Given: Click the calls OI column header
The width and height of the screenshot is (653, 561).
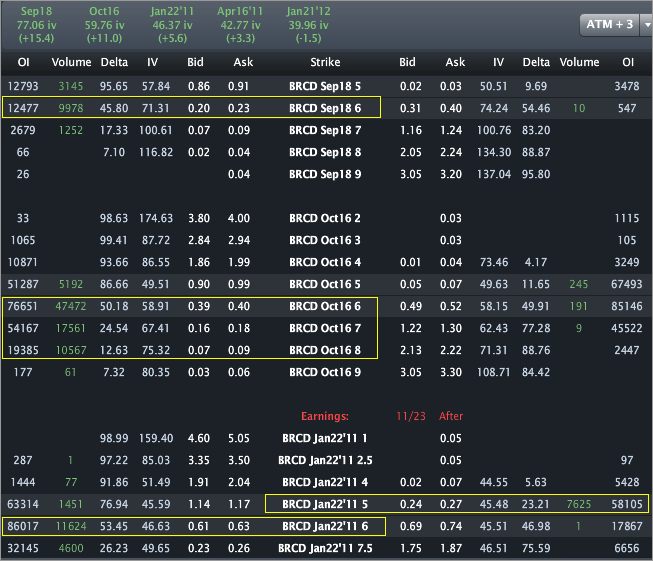Looking at the screenshot, I should coord(23,62).
